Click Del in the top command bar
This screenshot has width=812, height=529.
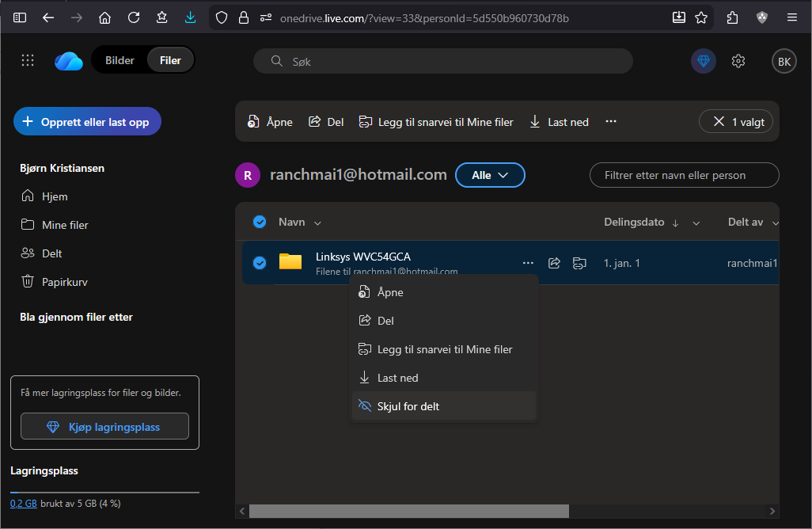point(326,122)
